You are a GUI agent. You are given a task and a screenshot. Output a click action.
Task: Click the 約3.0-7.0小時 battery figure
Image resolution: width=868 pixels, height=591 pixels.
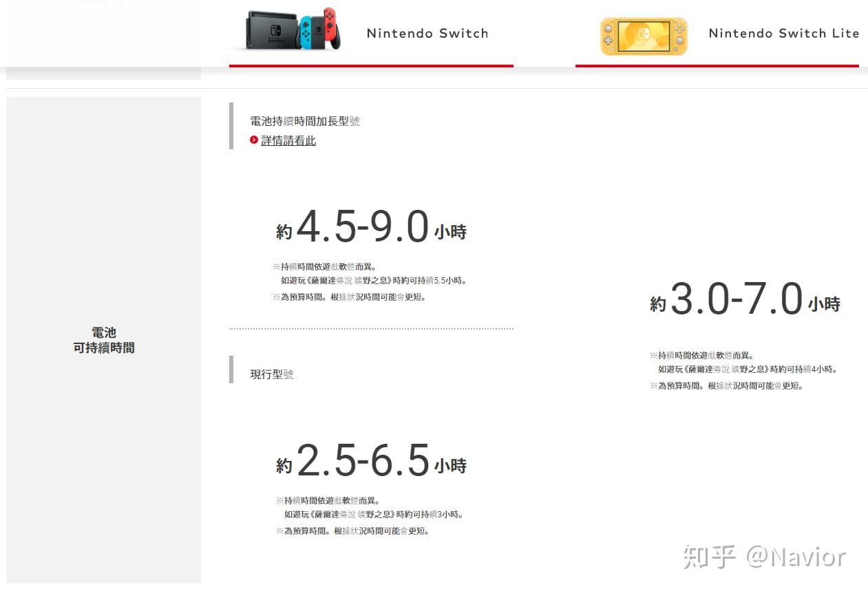745,299
